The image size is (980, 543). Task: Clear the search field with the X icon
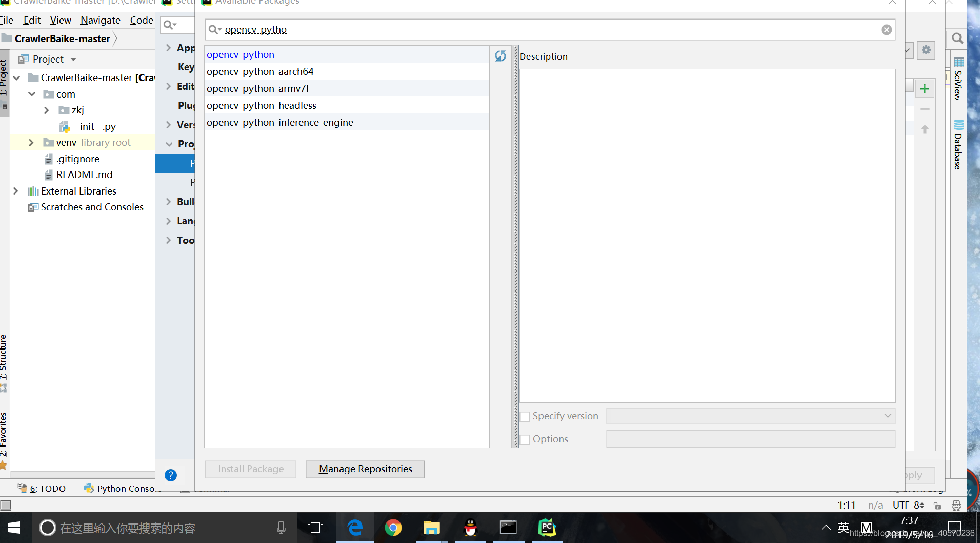pyautogui.click(x=887, y=29)
